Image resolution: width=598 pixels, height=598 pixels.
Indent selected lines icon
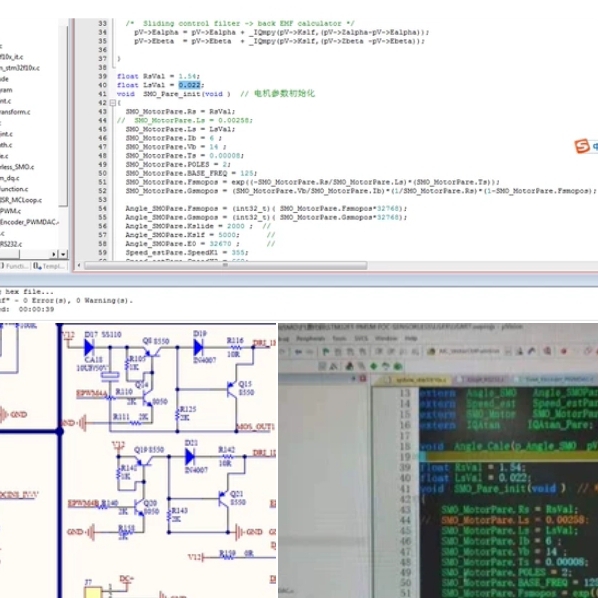378,351
